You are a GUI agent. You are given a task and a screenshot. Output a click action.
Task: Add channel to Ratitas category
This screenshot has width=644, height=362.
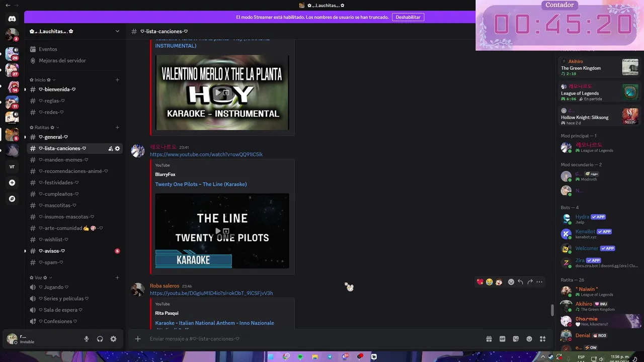tap(117, 128)
